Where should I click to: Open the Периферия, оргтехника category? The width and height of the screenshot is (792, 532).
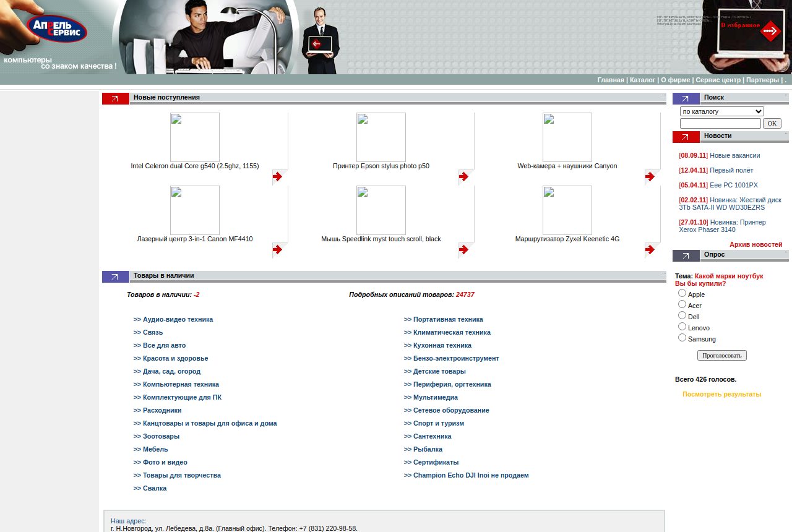(447, 384)
